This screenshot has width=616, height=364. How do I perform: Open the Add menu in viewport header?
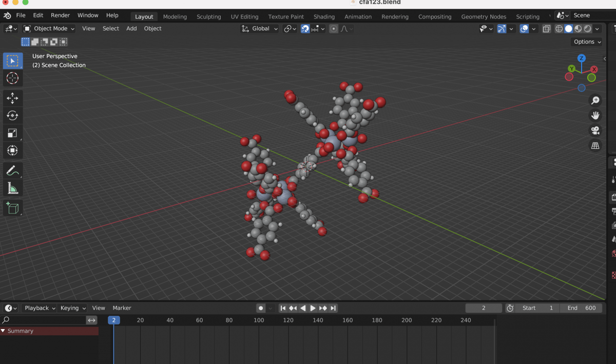point(131,29)
